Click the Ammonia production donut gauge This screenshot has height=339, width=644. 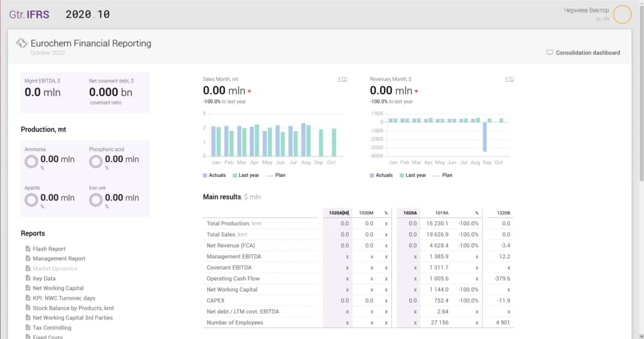[31, 161]
